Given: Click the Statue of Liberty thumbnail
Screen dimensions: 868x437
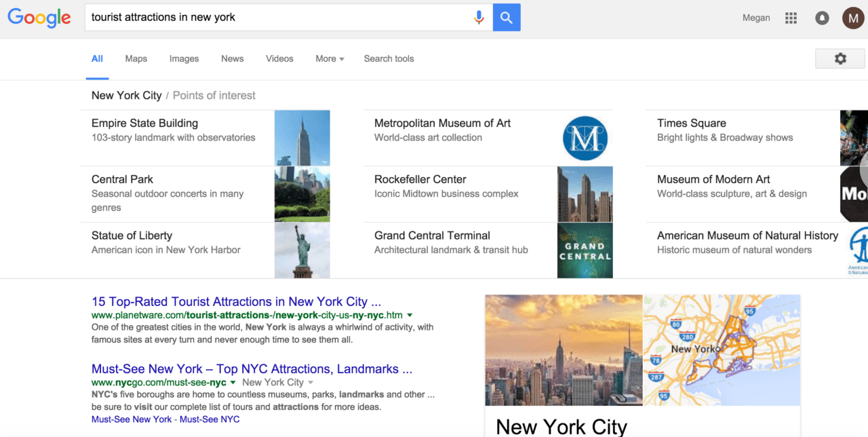Looking at the screenshot, I should (x=302, y=250).
